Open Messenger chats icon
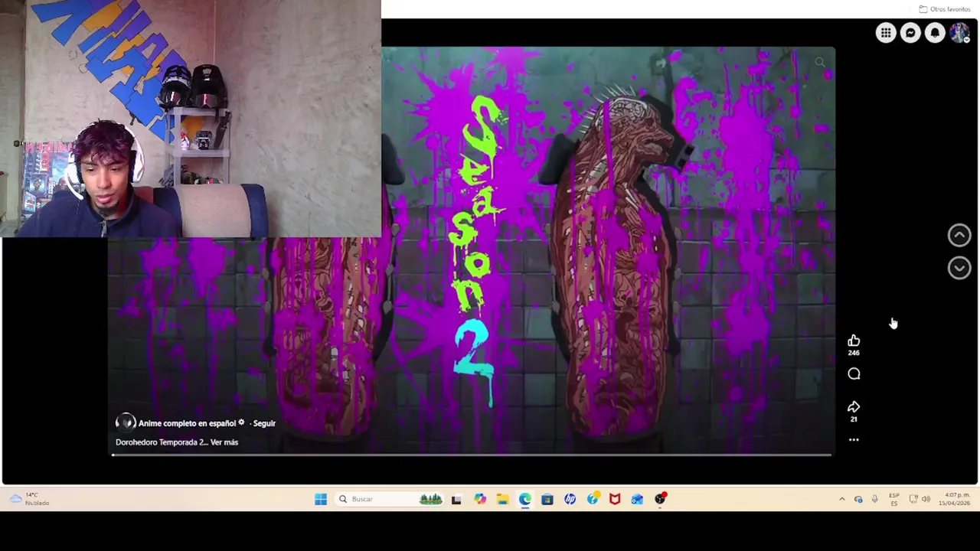The height and width of the screenshot is (551, 980). click(910, 32)
